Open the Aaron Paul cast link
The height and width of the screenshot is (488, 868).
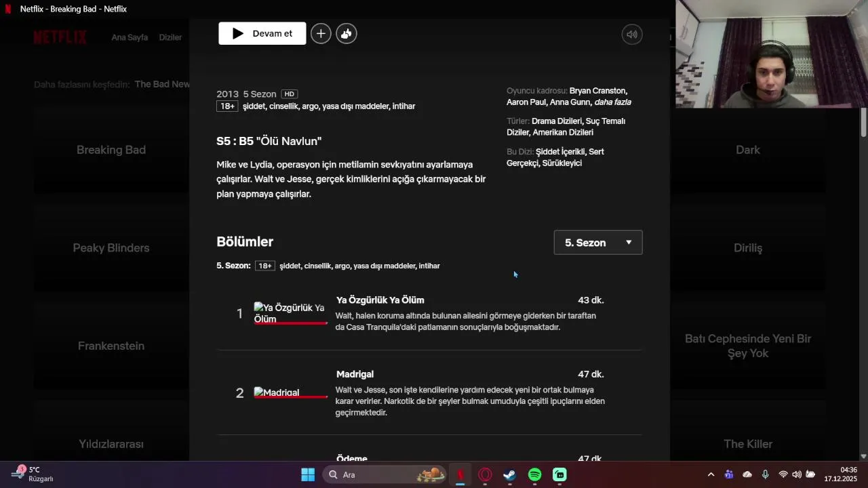tap(526, 102)
